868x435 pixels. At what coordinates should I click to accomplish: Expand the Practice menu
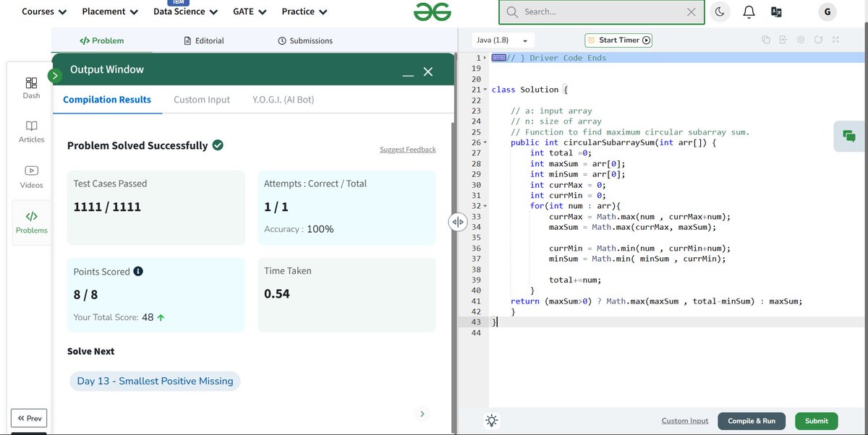[x=305, y=12]
